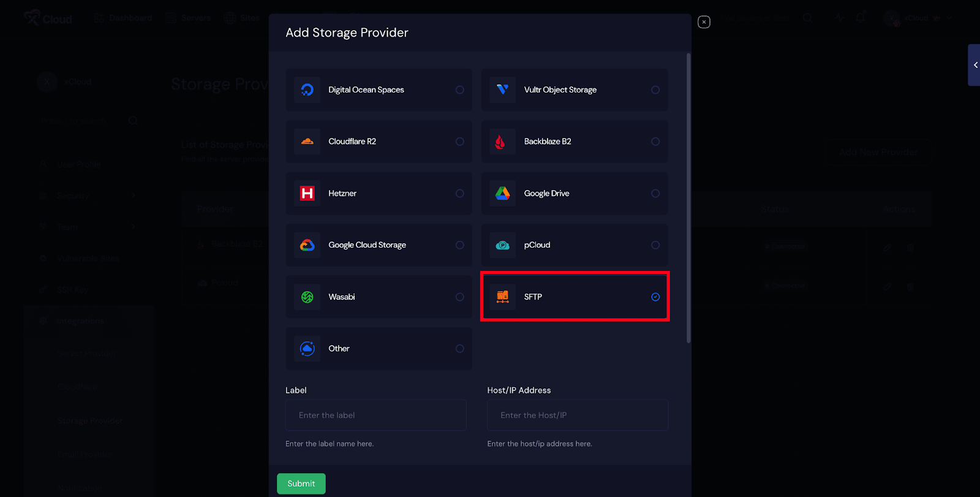Select the Backblaze B2 flame icon

(x=502, y=141)
